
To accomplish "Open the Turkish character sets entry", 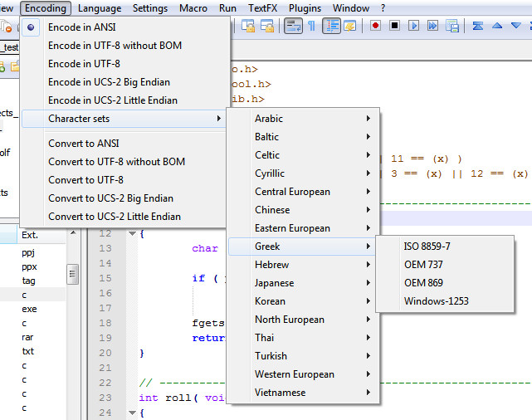I will point(303,356).
